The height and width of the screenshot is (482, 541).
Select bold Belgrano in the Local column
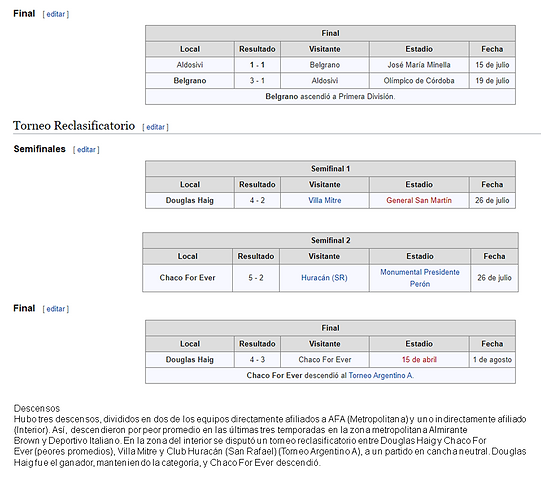(190, 81)
